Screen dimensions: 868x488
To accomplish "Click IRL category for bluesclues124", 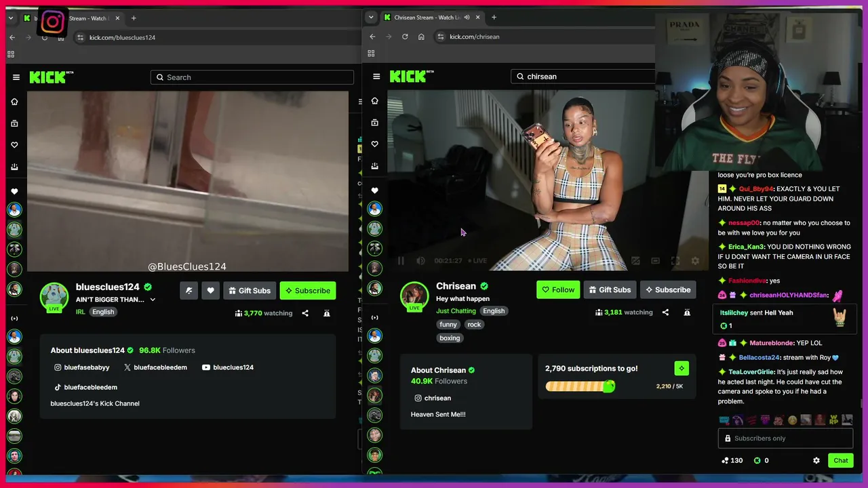I will pyautogui.click(x=81, y=312).
